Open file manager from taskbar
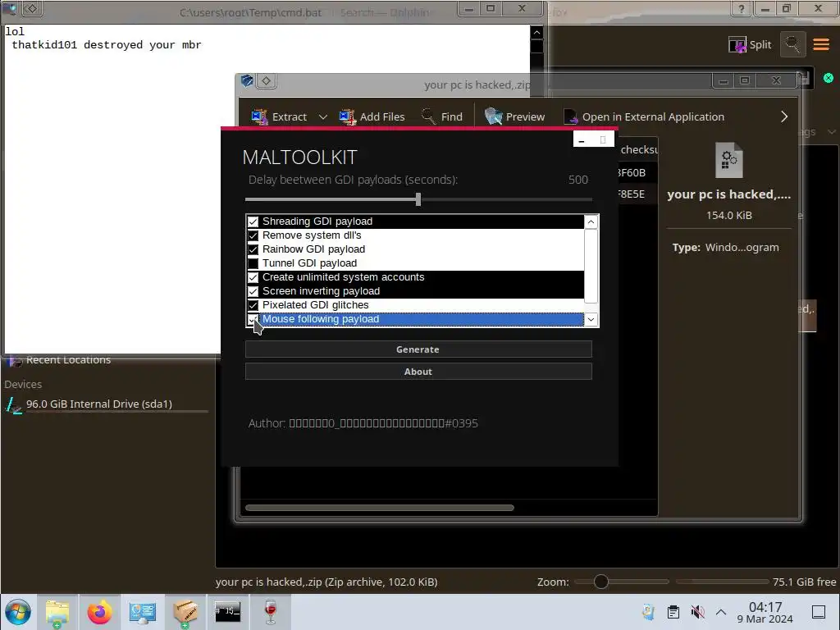 (x=57, y=612)
